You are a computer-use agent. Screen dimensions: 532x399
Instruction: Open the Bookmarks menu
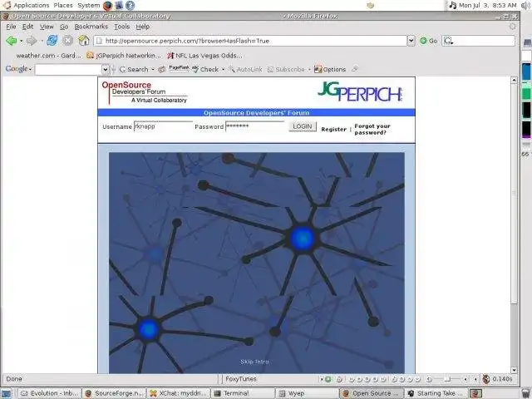coord(91,27)
